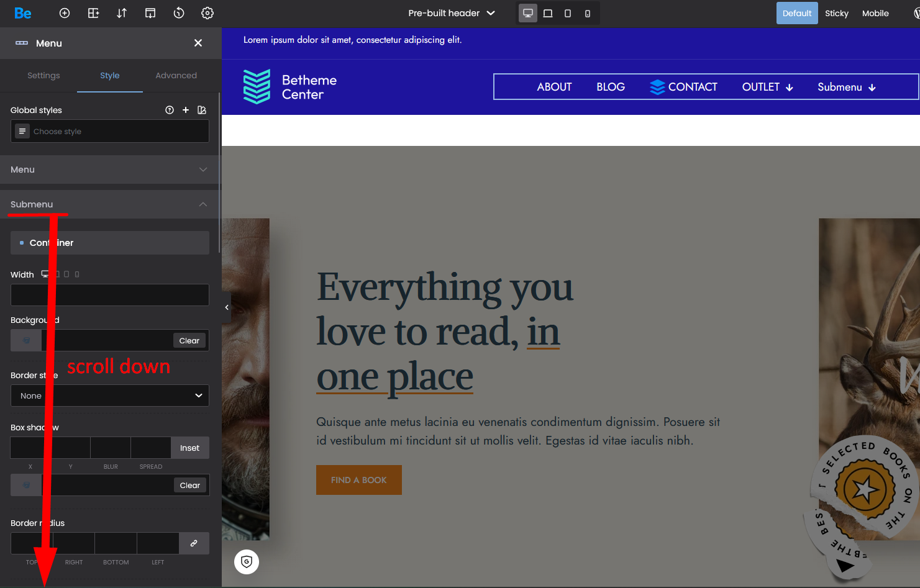Screen dimensions: 920x588
Task: Click the add element plus icon in top toolbar
Action: point(65,13)
